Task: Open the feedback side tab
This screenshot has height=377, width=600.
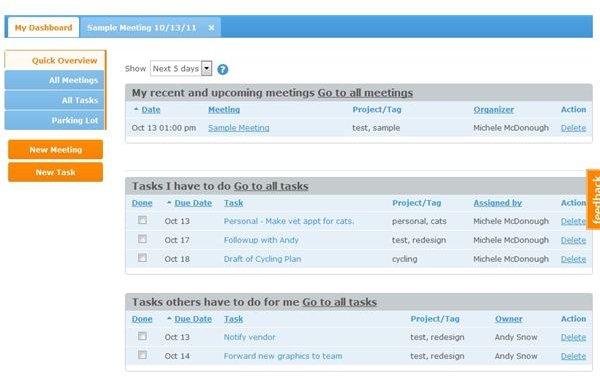Action: tap(593, 199)
